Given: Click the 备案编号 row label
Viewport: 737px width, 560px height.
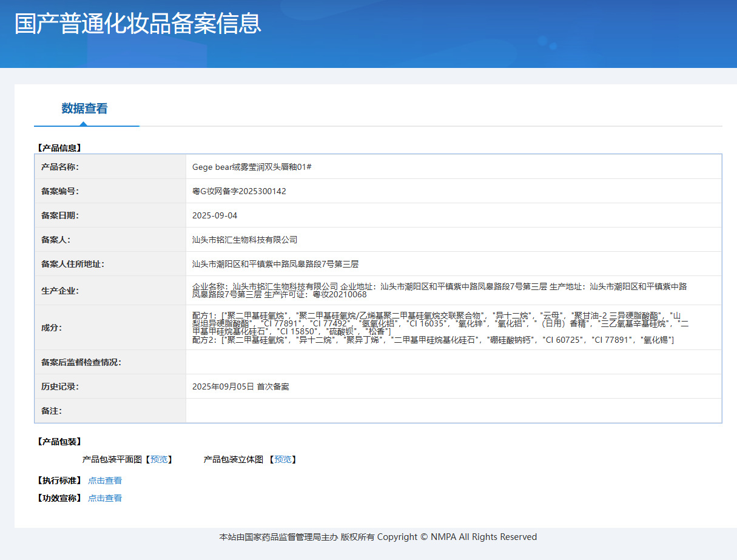Looking at the screenshot, I should pyautogui.click(x=60, y=191).
